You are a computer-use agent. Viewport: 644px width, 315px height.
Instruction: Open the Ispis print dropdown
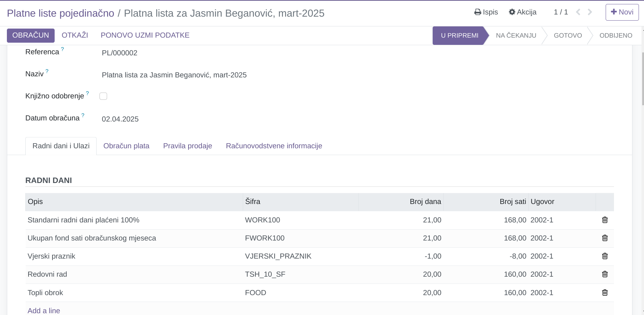[486, 12]
